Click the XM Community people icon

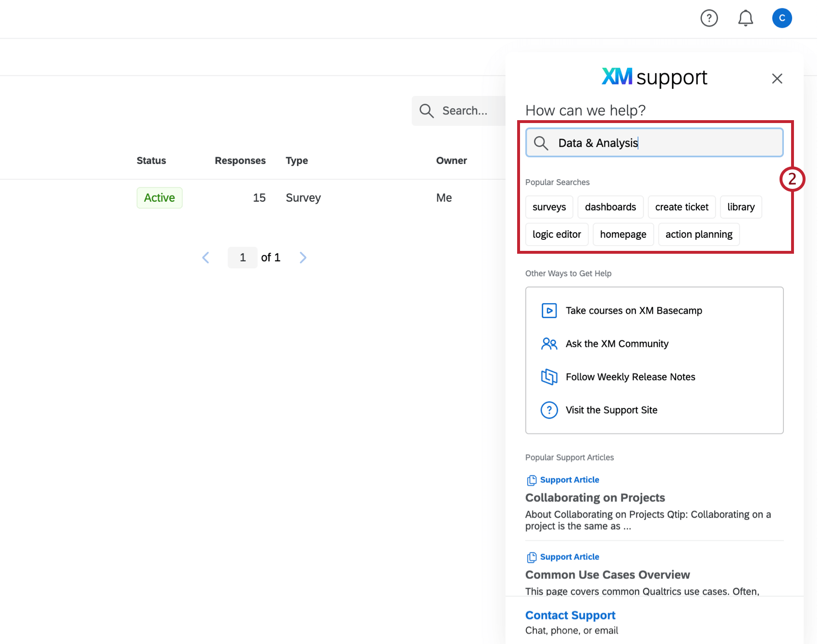[x=549, y=344]
